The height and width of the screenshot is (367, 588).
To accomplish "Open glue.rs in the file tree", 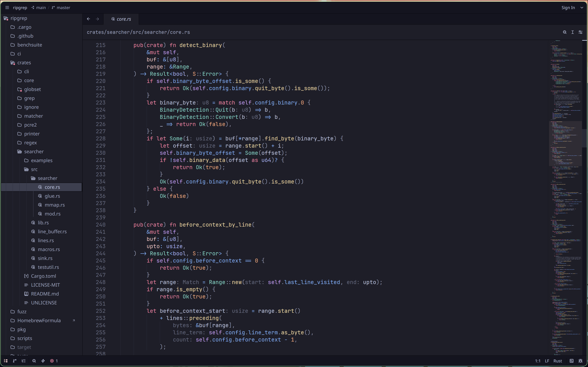I will [x=42, y=196].
